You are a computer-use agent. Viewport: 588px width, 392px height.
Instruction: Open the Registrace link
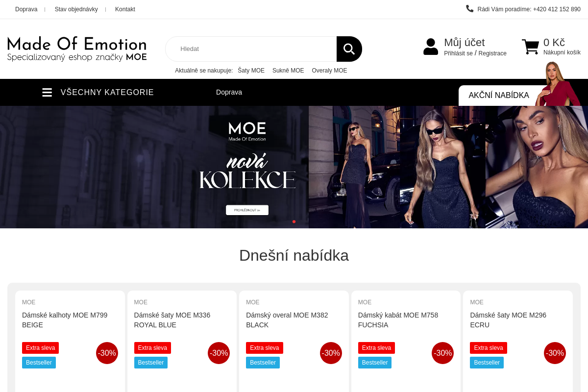tap(492, 53)
